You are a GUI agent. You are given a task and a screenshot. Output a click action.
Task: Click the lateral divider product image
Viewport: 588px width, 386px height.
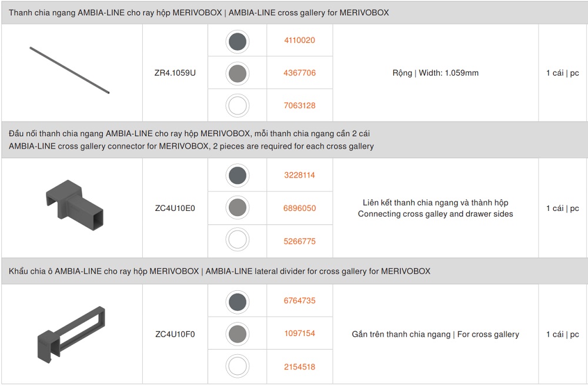click(71, 331)
